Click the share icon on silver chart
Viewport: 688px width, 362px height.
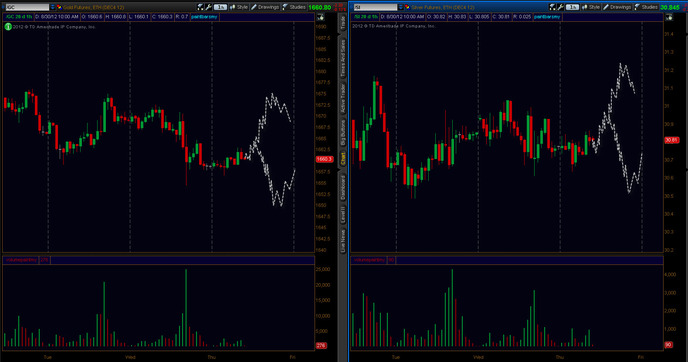(x=552, y=7)
